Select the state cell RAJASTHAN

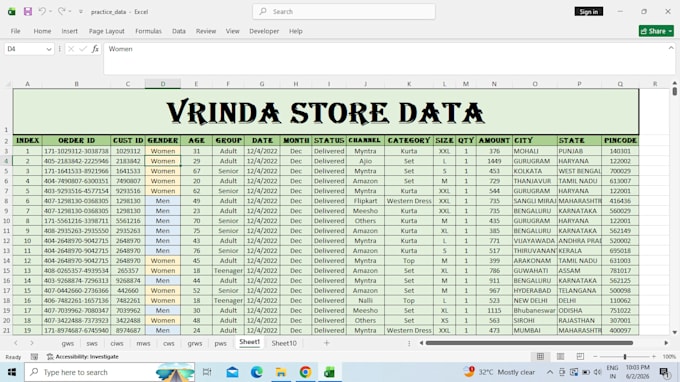coord(579,320)
